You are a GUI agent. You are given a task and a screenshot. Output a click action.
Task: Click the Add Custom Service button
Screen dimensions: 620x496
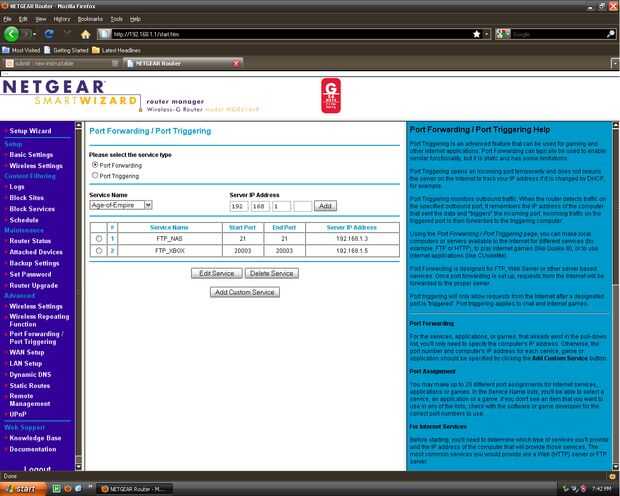tap(245, 292)
